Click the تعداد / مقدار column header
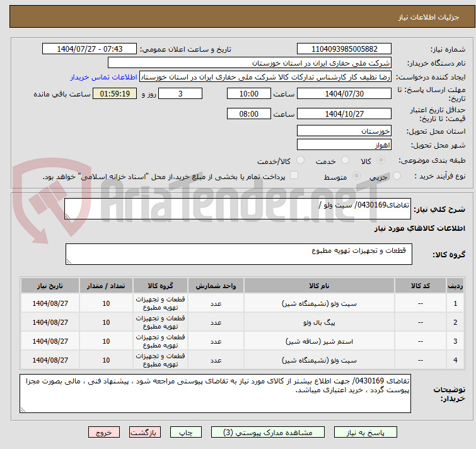 pyautogui.click(x=106, y=286)
